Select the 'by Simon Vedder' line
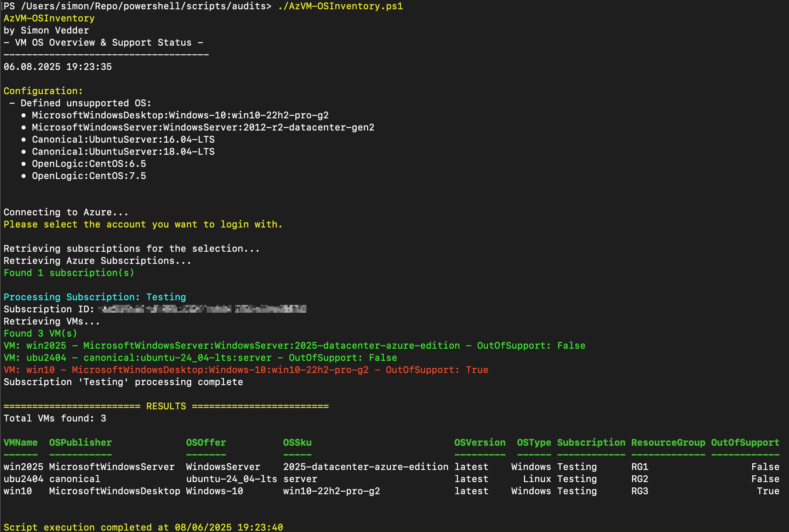The image size is (789, 532). click(46, 30)
